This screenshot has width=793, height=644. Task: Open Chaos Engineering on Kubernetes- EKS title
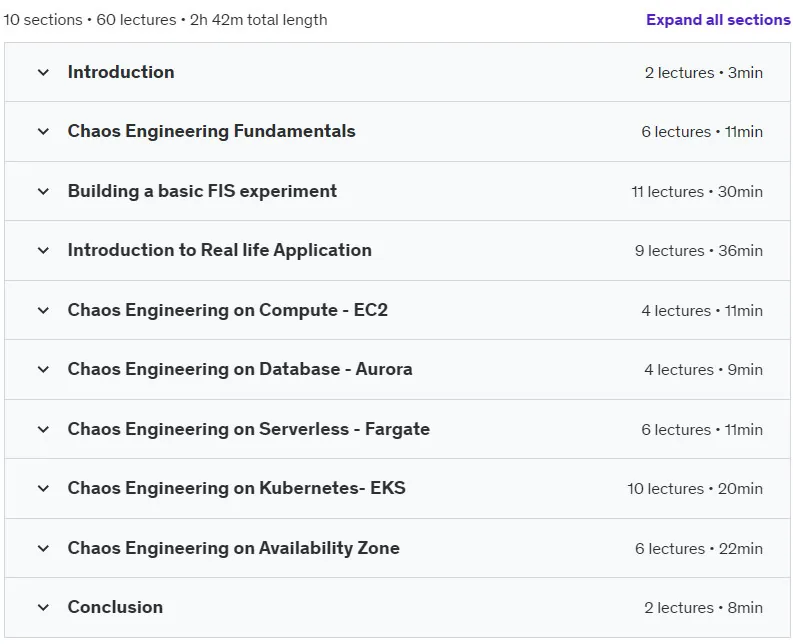click(237, 488)
